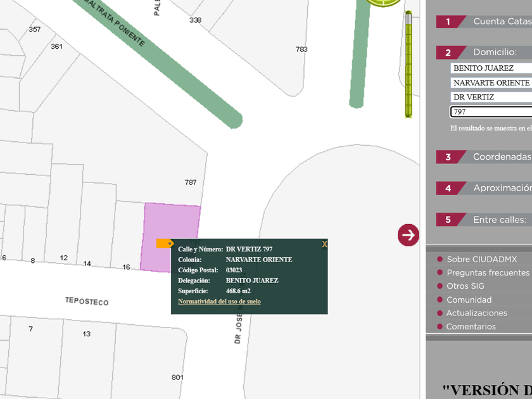The width and height of the screenshot is (532, 399).
Task: Select the Otros SIG menu item
Action: coord(465,286)
